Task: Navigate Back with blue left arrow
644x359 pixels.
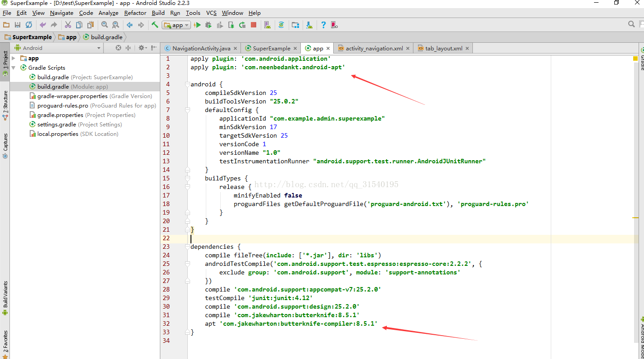Action: 130,25
